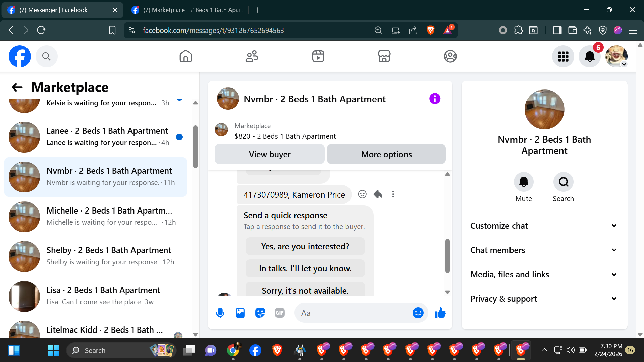React to Kameron Price message with emoji
This screenshot has height=362, width=644.
(x=362, y=194)
